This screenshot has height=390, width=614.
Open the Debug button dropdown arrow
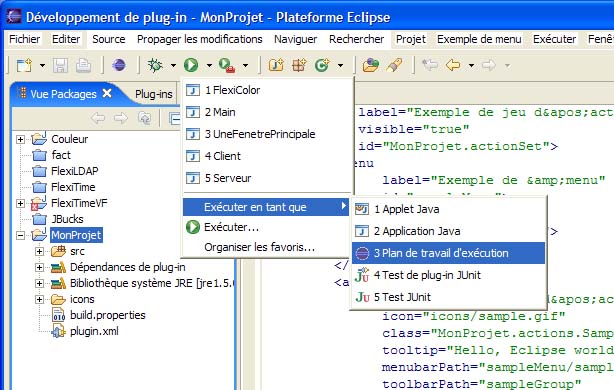173,65
